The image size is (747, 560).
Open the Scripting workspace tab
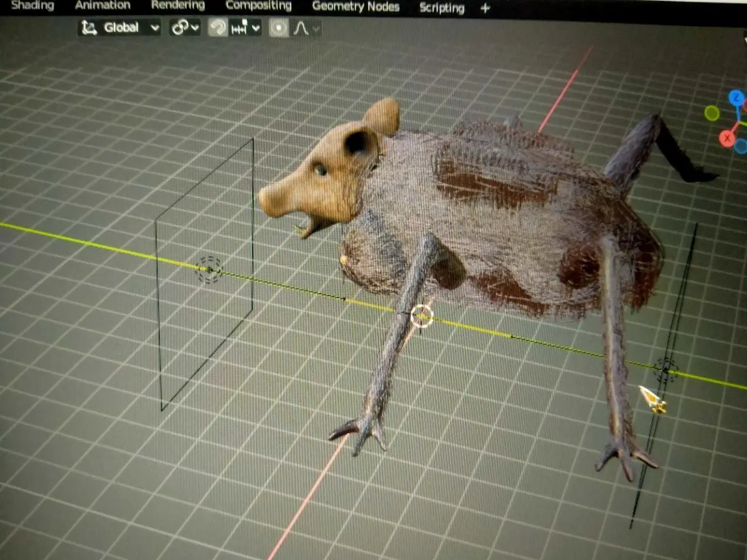(441, 8)
